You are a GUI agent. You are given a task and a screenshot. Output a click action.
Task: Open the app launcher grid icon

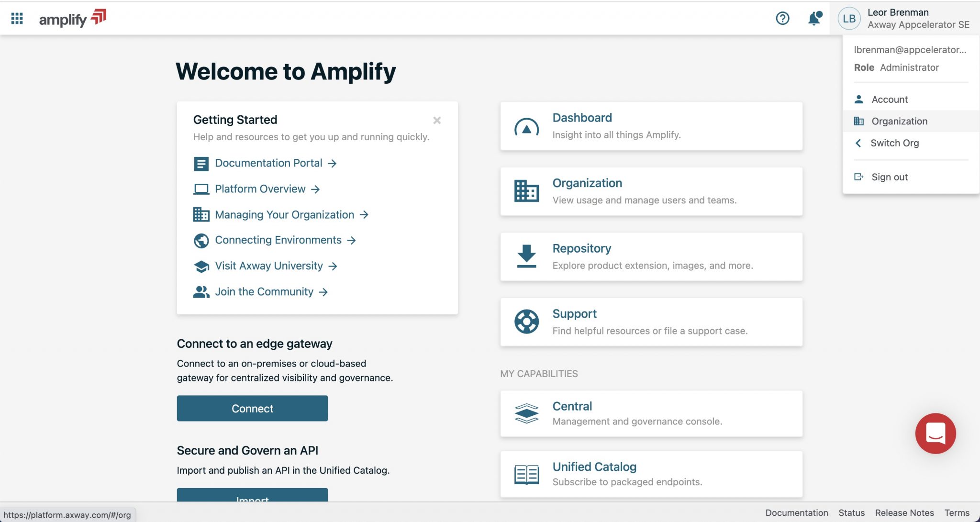(x=17, y=18)
